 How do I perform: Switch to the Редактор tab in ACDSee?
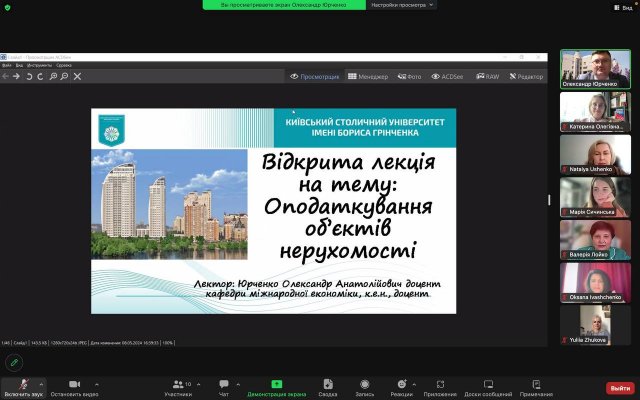(x=526, y=76)
